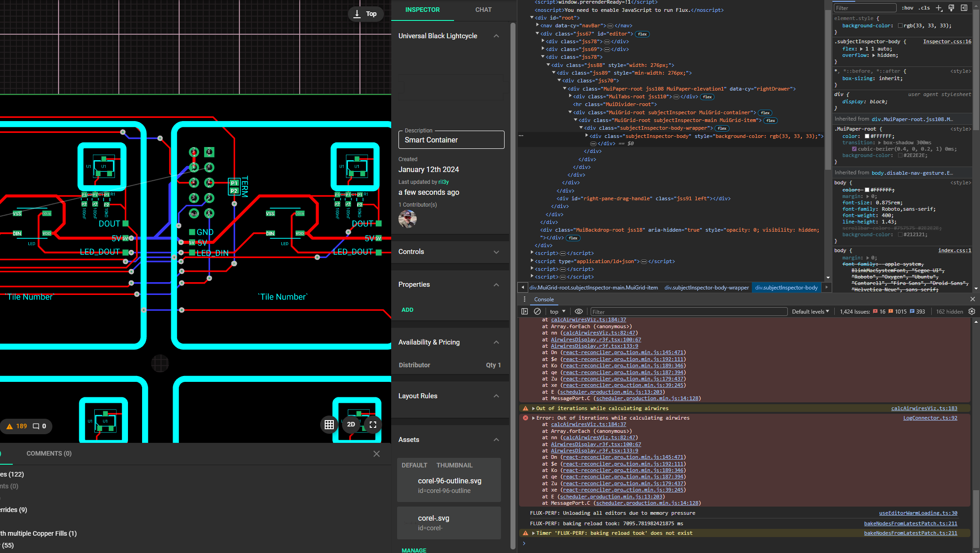Click the Description input field
980x553 pixels.
point(451,140)
